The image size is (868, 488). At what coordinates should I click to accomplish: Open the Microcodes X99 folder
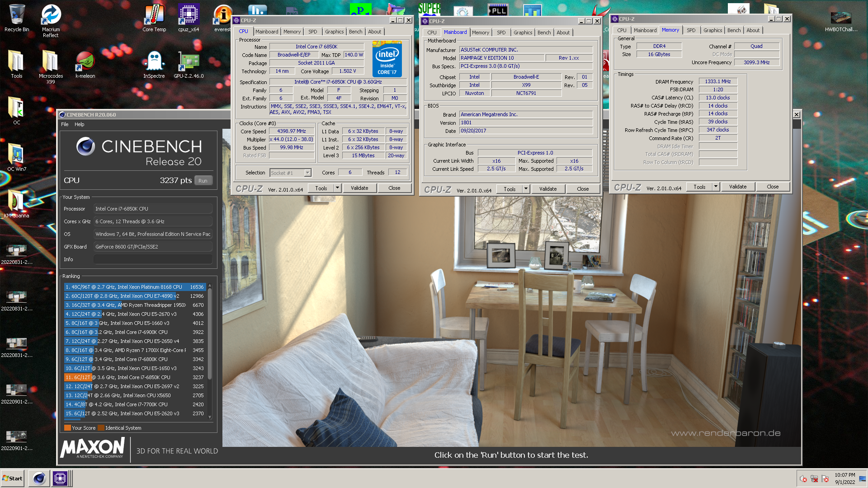point(51,67)
